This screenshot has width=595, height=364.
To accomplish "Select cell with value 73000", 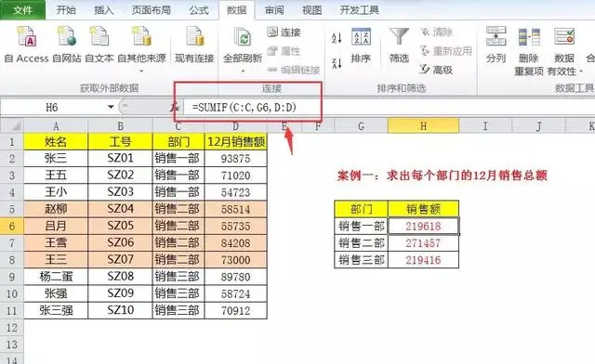I will pos(235,260).
